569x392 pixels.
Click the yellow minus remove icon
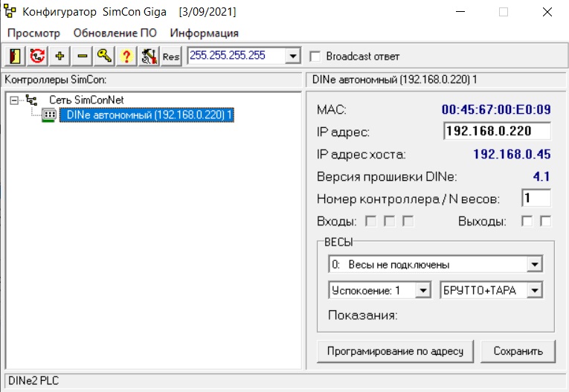(x=83, y=57)
